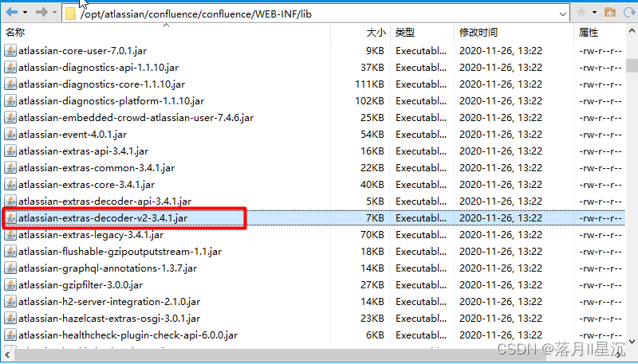
Task: Select file name atlassian-extras-common-3.4.1.jar
Action: point(96,168)
